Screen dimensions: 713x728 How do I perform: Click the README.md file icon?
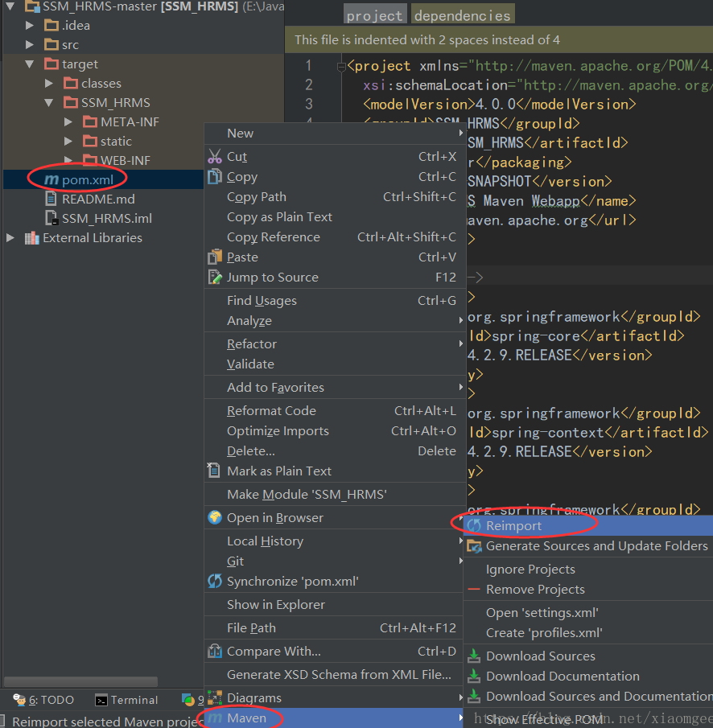click(x=51, y=199)
